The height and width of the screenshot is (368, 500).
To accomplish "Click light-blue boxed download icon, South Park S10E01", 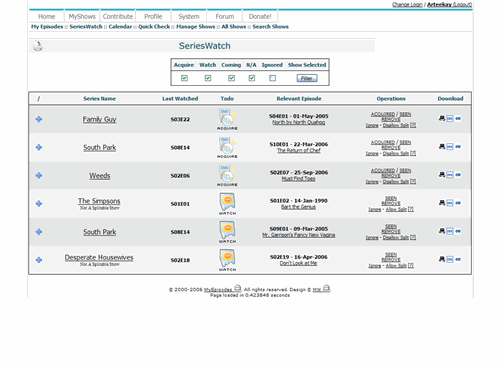I will tap(450, 147).
